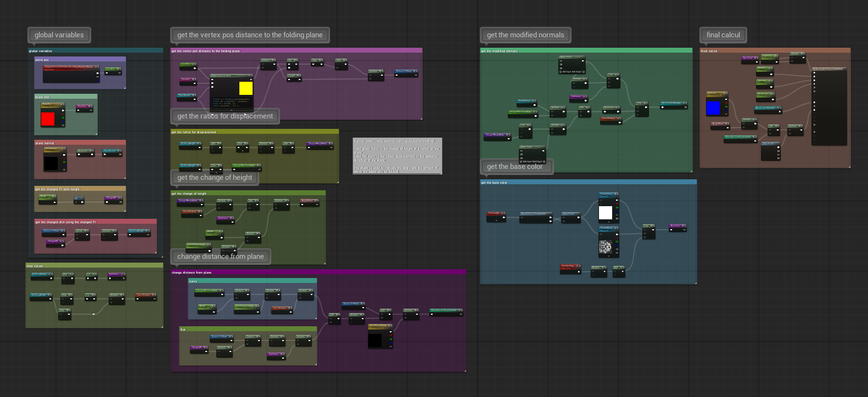
Task: Select the red TexCoord node in base color box
Action: click(x=496, y=217)
